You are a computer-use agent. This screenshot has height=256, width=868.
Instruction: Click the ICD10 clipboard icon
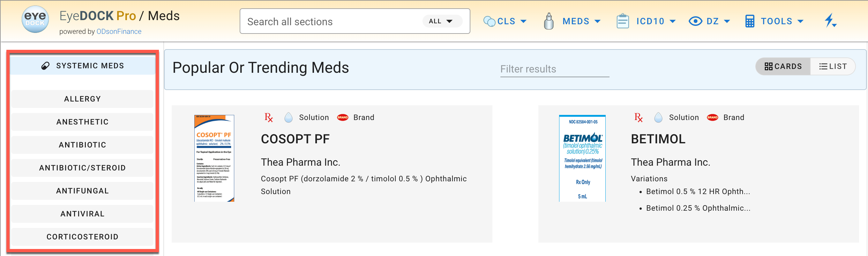click(x=622, y=21)
